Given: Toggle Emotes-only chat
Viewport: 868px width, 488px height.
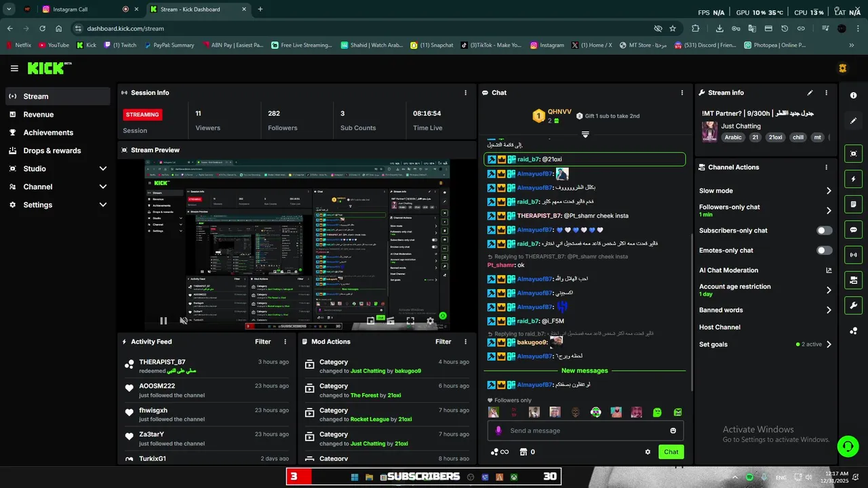Looking at the screenshot, I should pyautogui.click(x=824, y=251).
